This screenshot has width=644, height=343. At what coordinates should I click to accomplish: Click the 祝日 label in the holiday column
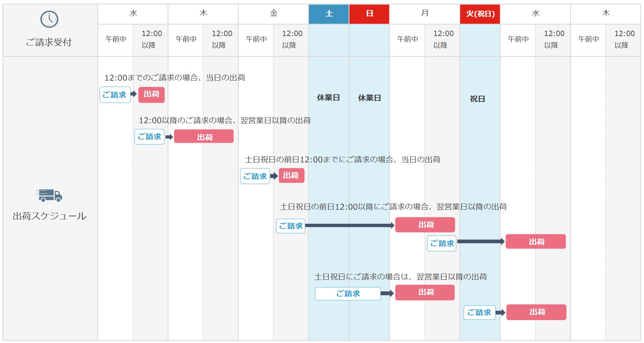477,99
